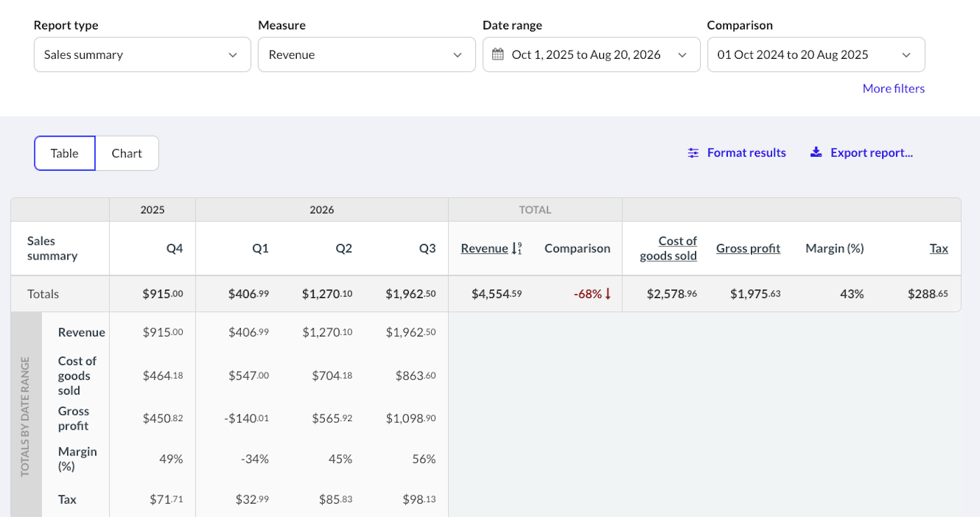
Task: Click the calendar icon in Date range
Action: click(498, 55)
